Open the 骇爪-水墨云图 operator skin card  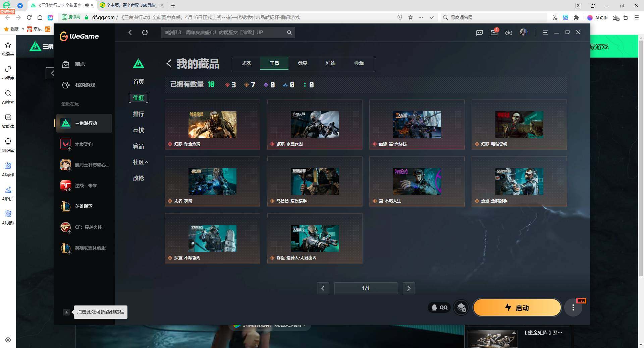(x=315, y=125)
